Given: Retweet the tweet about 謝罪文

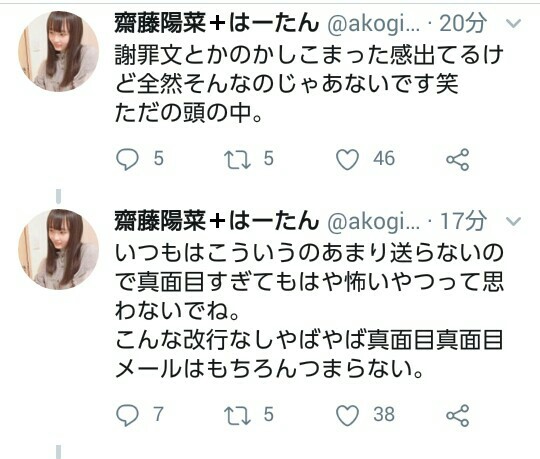Looking at the screenshot, I should (237, 160).
